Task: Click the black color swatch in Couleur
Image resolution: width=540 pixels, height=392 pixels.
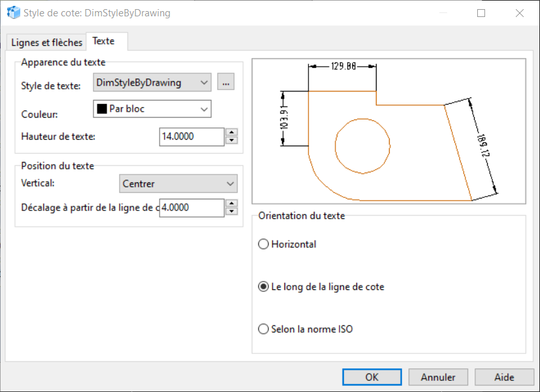Action: pos(102,108)
